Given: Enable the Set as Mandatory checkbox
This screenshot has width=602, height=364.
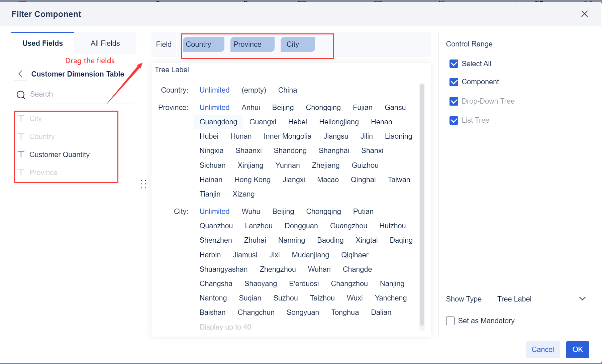Looking at the screenshot, I should (x=450, y=321).
